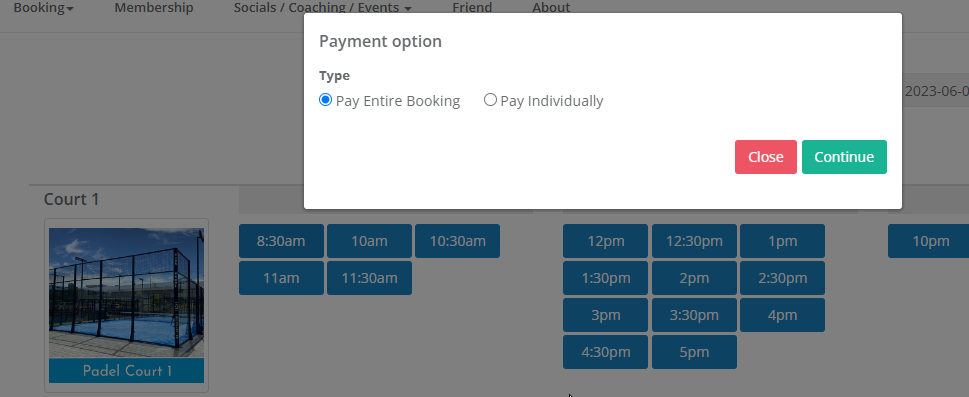This screenshot has height=397, width=969.
Task: Click the green Continue button
Action: [844, 157]
